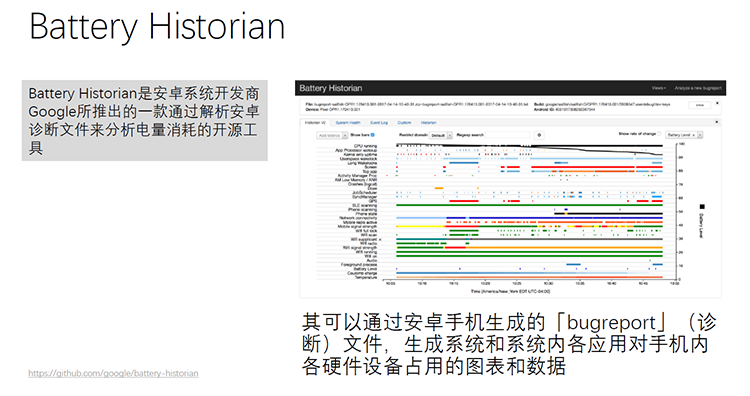Open the Custom tab

(x=404, y=123)
